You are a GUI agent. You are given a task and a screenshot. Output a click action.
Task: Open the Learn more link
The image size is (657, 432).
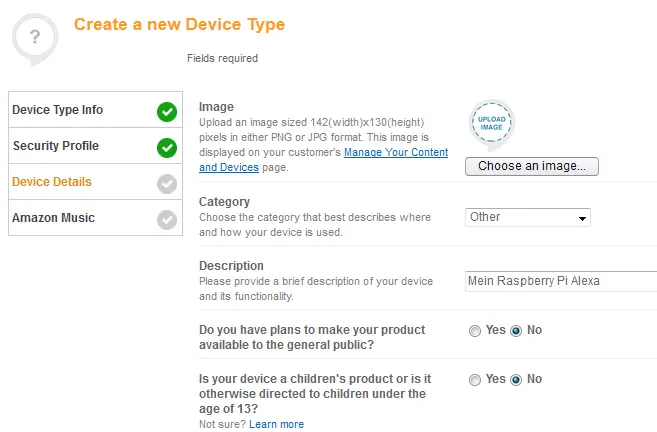277,424
